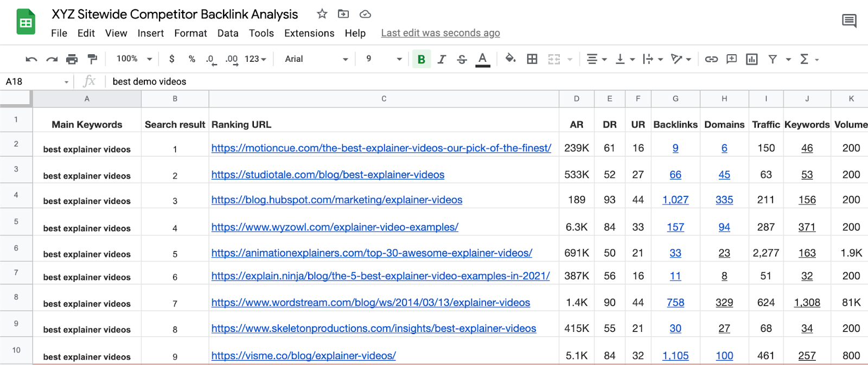The image size is (868, 365).
Task: Open the Edit menu
Action: [x=86, y=33]
